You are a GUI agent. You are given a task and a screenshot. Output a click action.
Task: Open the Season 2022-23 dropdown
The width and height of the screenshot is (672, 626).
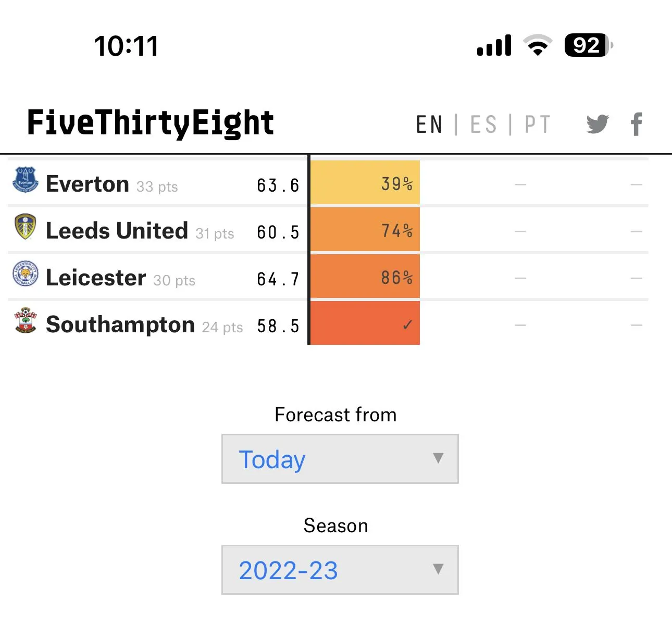(x=340, y=570)
